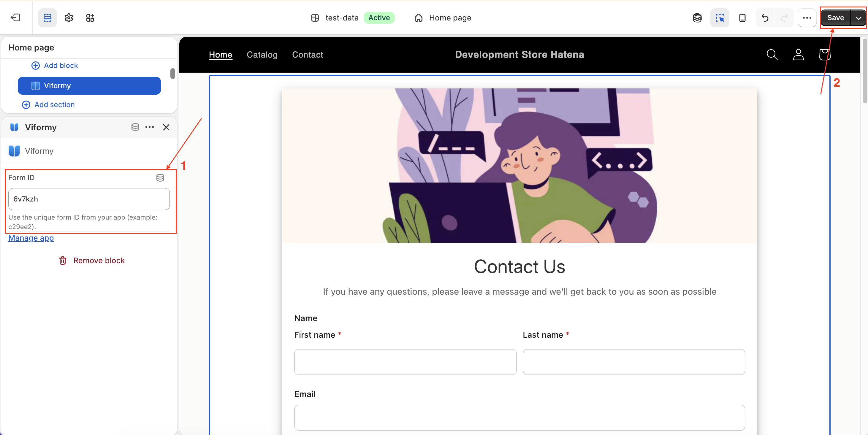The image size is (868, 435).
Task: Redo the last change
Action: tap(784, 18)
